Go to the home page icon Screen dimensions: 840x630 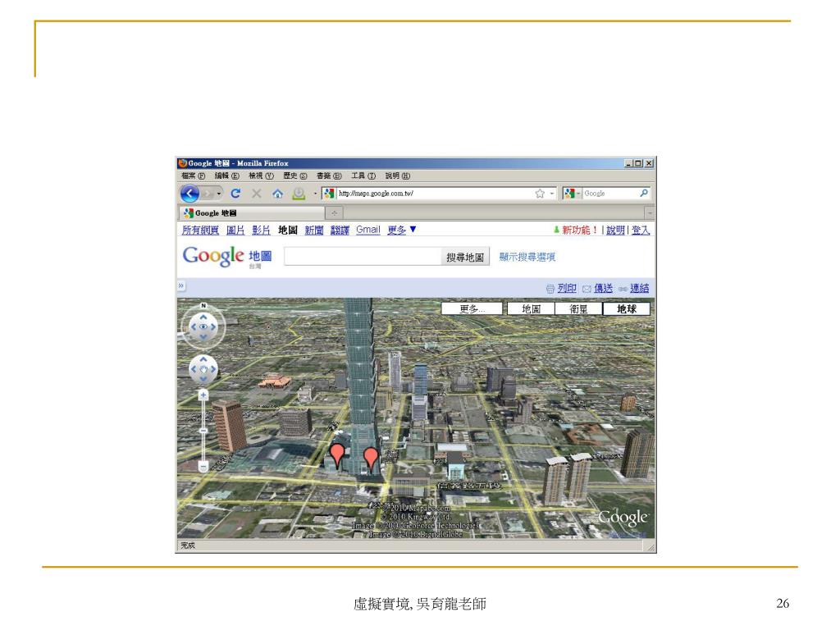tap(276, 194)
